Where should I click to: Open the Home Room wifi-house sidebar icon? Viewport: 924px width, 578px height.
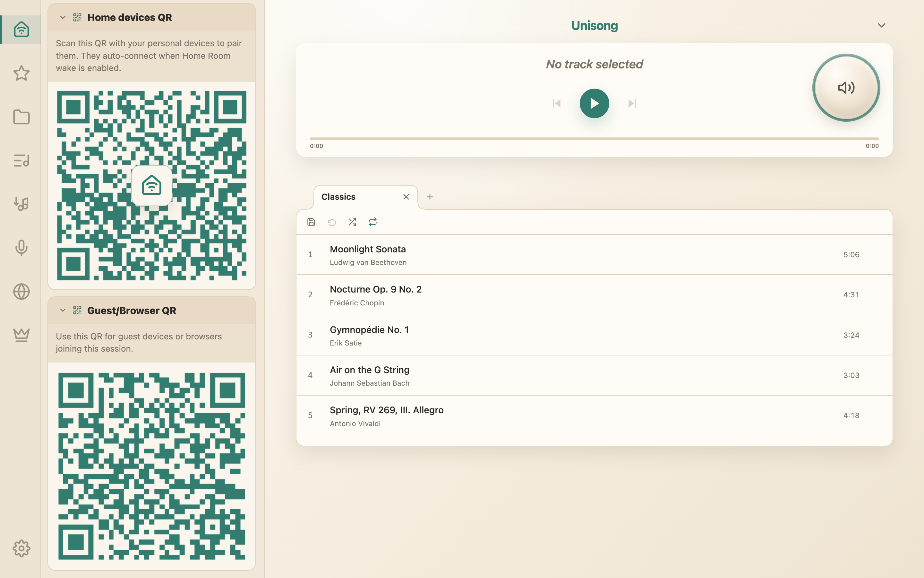21,30
